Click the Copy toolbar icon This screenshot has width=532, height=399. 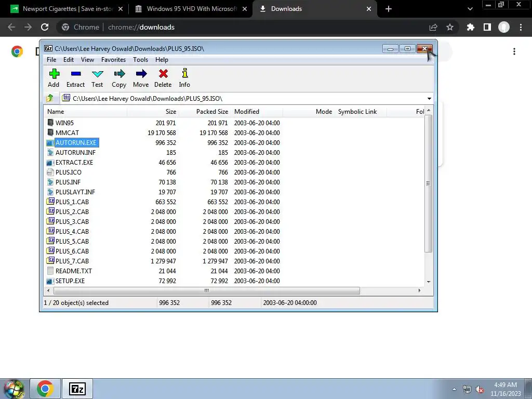119,74
